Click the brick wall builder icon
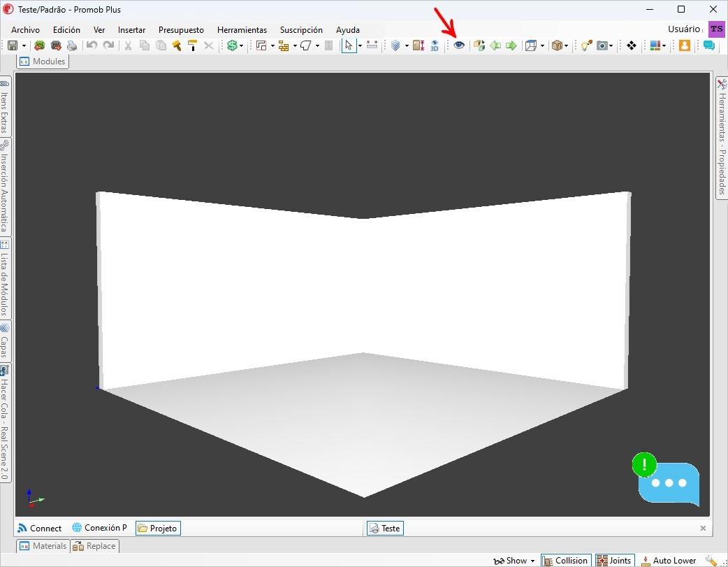Screen dimensions: 728x567 [283, 45]
